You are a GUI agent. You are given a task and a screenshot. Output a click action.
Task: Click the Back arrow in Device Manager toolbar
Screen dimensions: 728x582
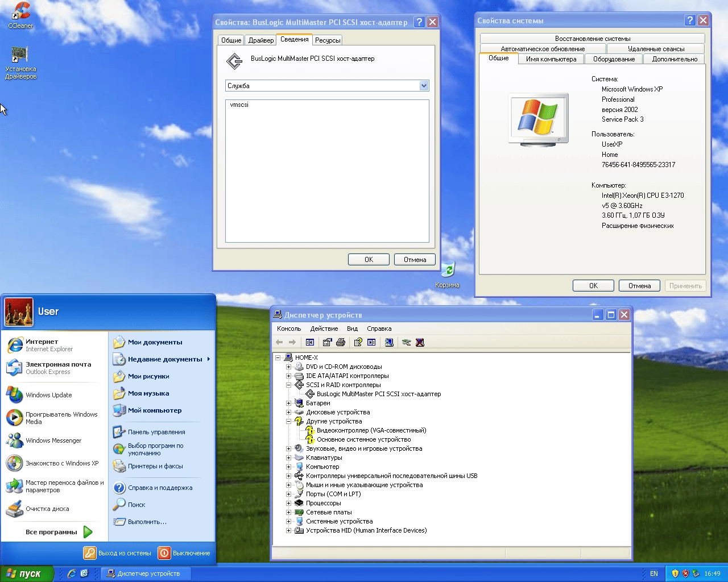click(x=279, y=342)
